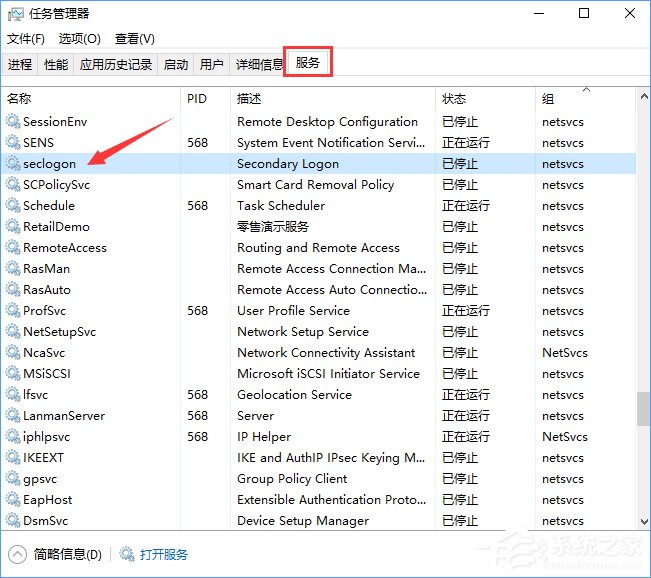
Task: Select the Network Setup Service description
Action: pyautogui.click(x=303, y=332)
